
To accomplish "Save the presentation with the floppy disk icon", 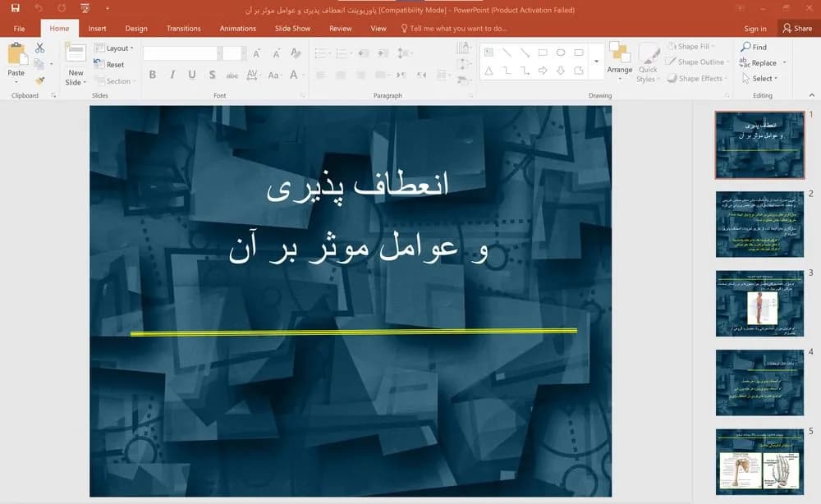I will pos(15,8).
